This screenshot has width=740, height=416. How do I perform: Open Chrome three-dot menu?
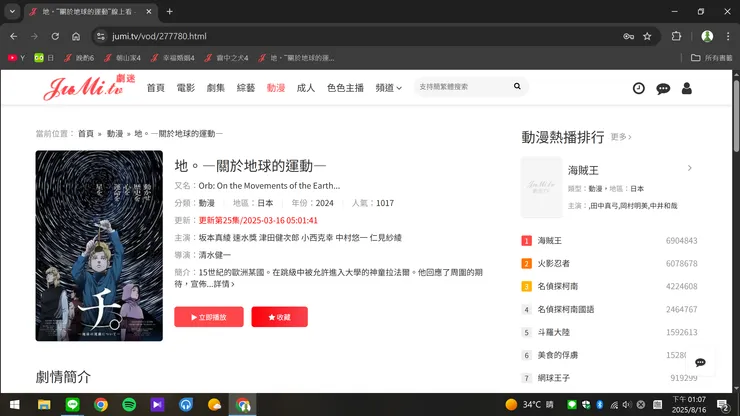click(x=728, y=36)
